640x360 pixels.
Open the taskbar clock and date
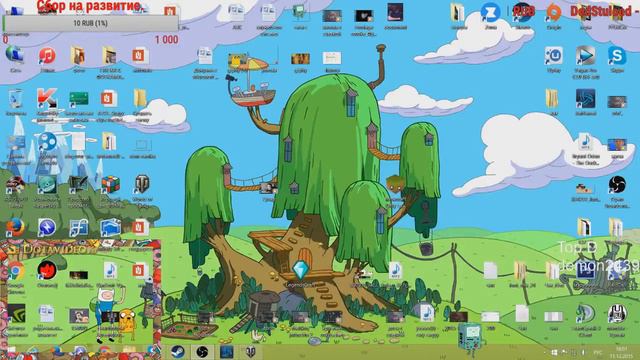point(621,352)
